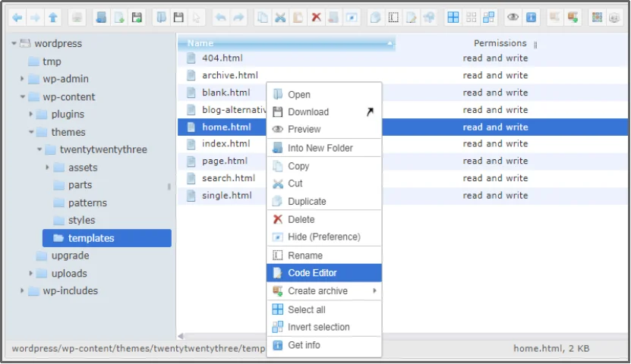Screen dimensions: 631x364
Task: Select Duplicate in the context menu
Action: click(x=324, y=201)
